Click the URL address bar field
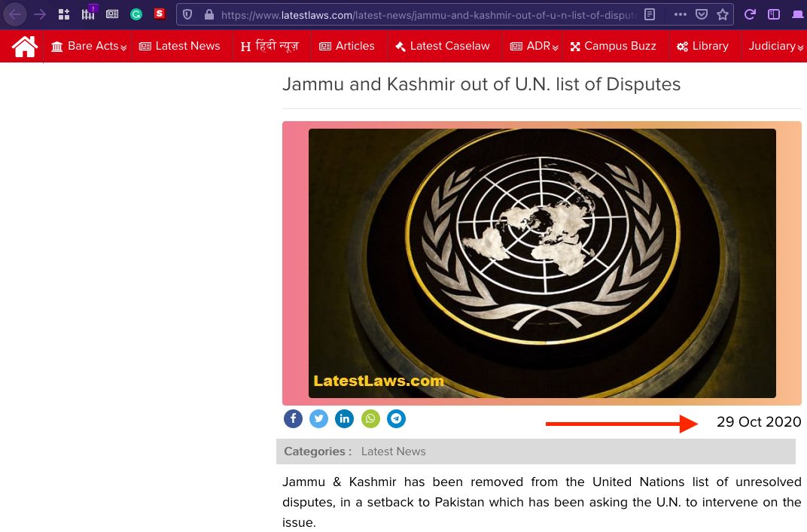807x532 pixels. click(428, 15)
